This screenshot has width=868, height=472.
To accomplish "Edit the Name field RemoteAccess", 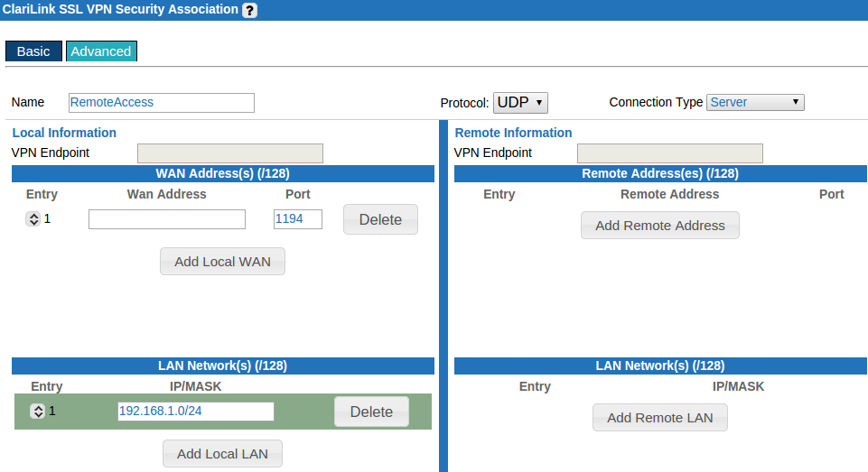I will coord(162,103).
